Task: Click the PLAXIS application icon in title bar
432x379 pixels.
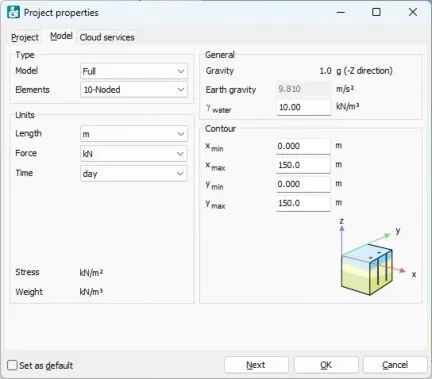Action: click(13, 12)
